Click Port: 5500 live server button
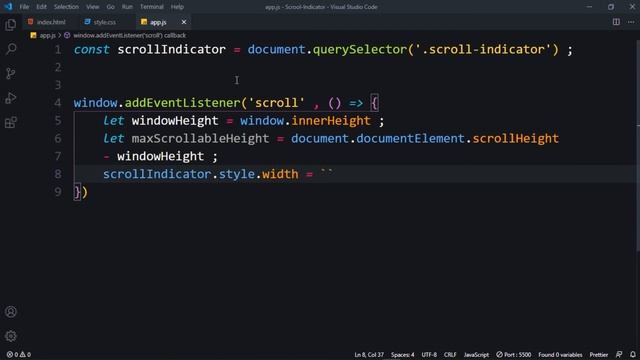Viewport: 640px width, 360px height. point(513,355)
